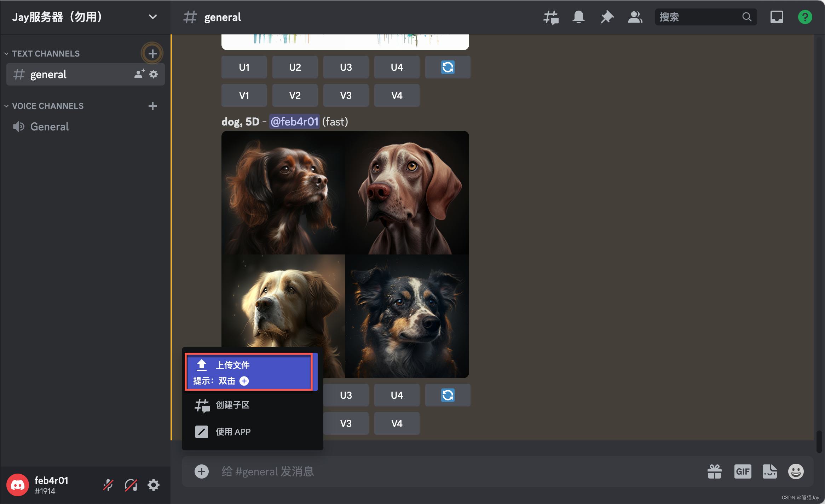Select 使用APP from the context menu
The height and width of the screenshot is (504, 825).
(x=233, y=432)
